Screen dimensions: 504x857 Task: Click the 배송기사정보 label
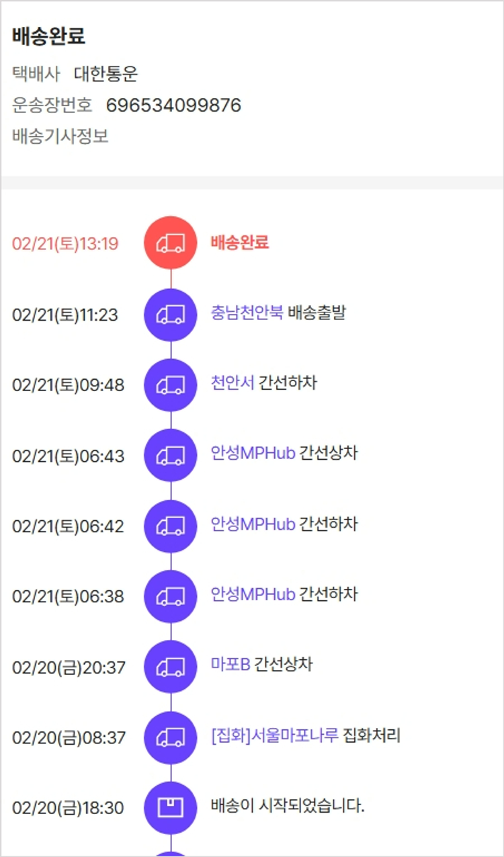(60, 136)
